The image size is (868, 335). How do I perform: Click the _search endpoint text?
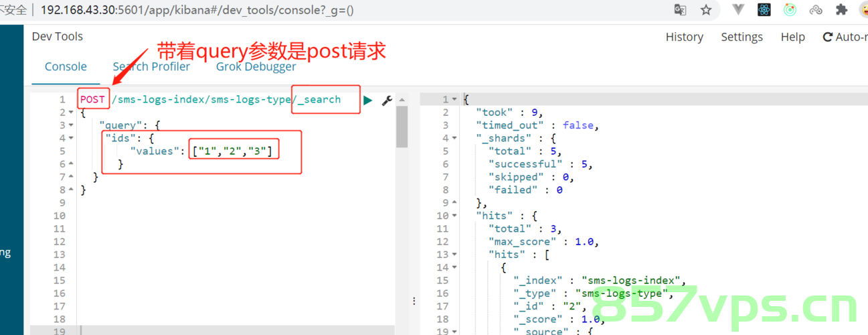pyautogui.click(x=319, y=99)
